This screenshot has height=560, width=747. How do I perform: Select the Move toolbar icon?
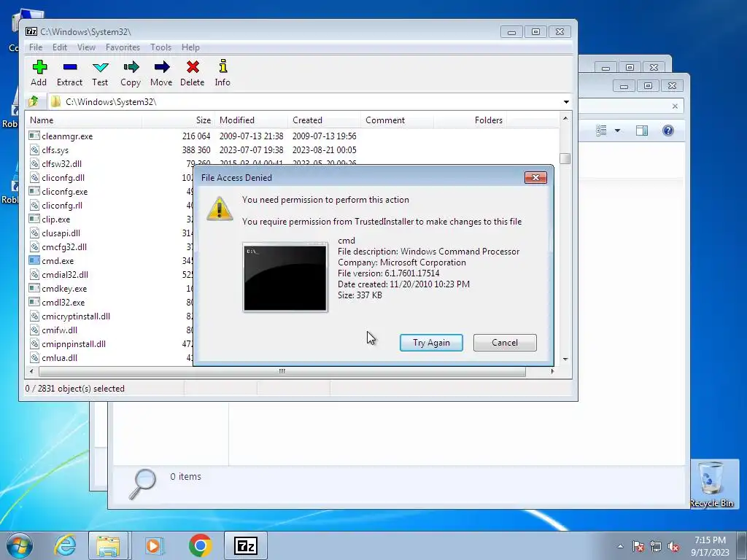161,66
